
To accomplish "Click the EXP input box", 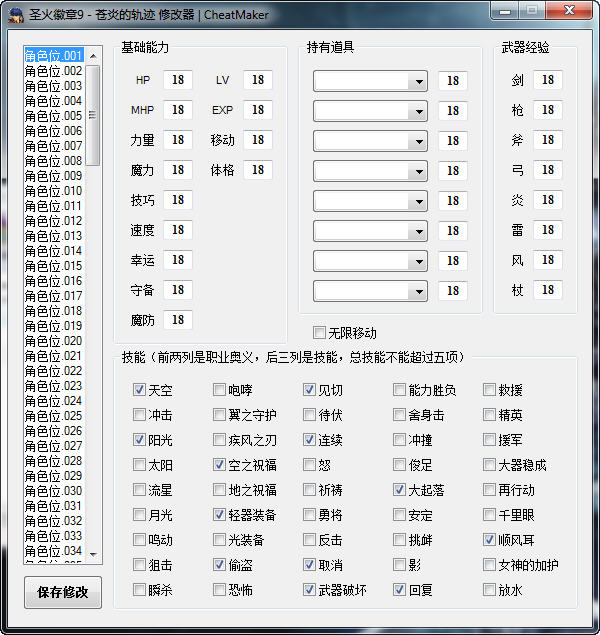I will [x=257, y=110].
